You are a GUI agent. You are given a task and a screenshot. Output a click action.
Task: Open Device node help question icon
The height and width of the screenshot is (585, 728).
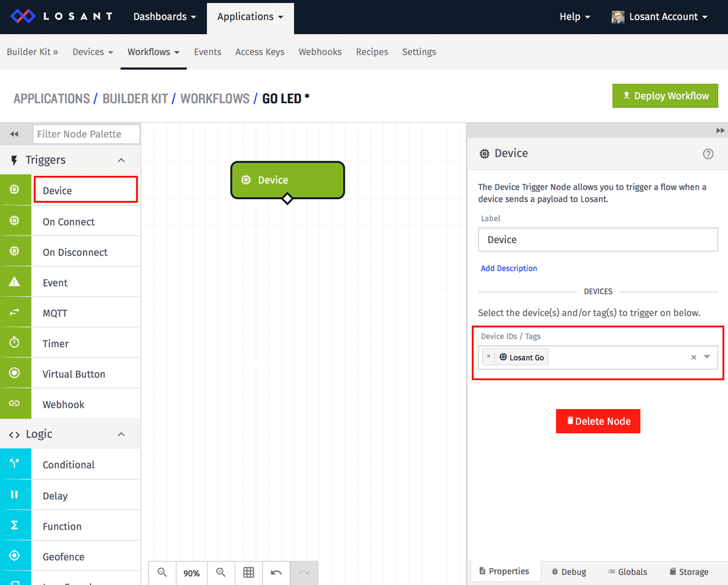(708, 154)
